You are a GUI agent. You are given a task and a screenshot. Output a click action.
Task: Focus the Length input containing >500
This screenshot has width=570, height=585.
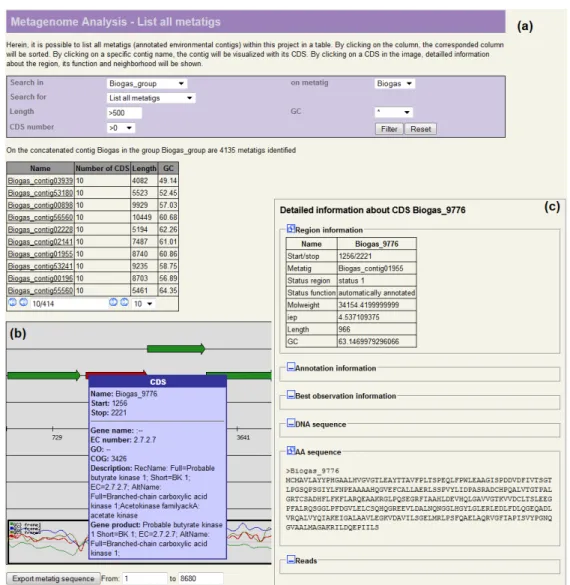pyautogui.click(x=124, y=113)
